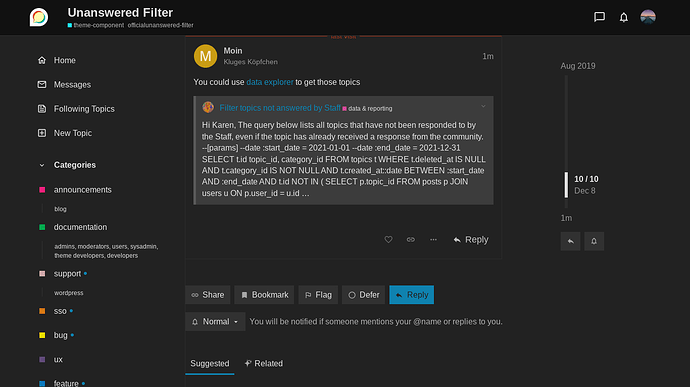Open the Home sidebar link
This screenshot has width=690, height=387.
[x=65, y=60]
